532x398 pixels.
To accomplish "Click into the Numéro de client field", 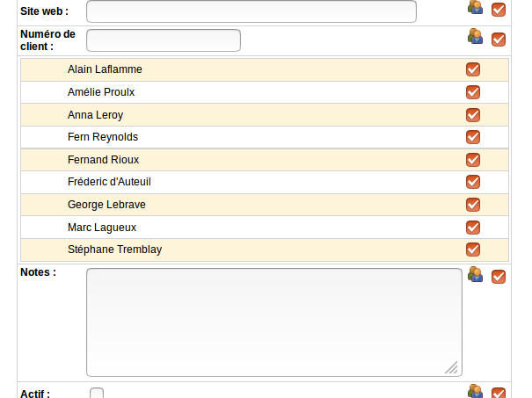I will pyautogui.click(x=163, y=40).
